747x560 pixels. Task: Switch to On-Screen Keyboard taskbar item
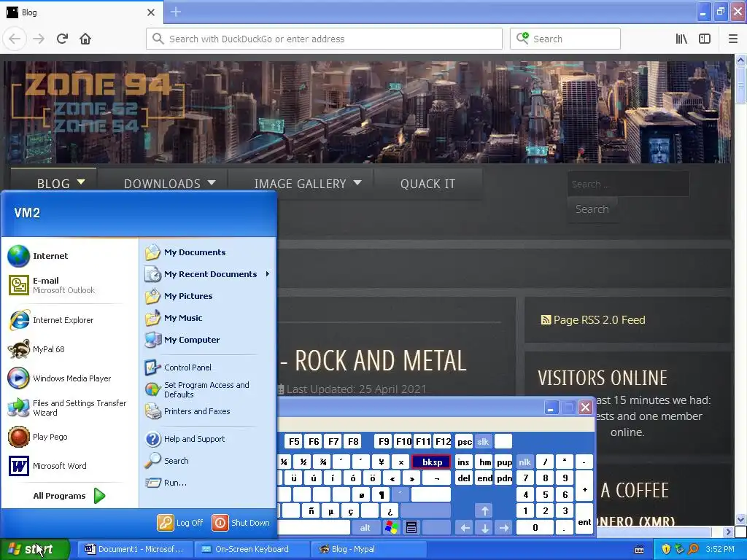(252, 549)
